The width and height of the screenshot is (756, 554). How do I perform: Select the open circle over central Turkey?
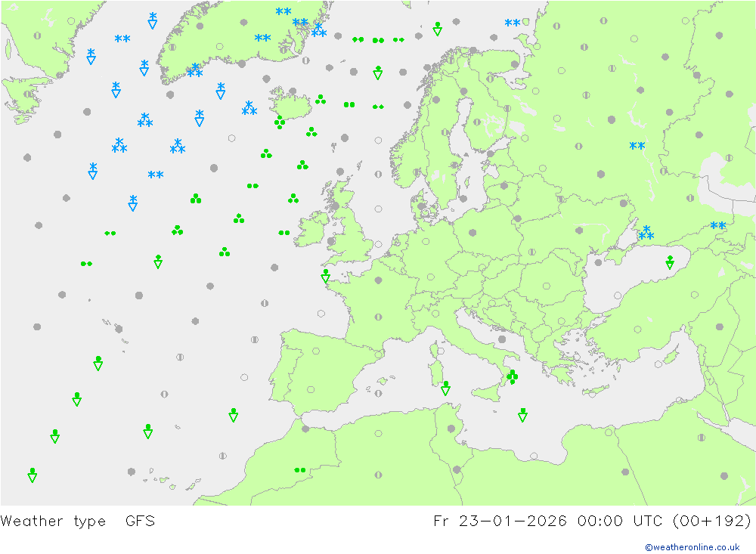point(638,330)
